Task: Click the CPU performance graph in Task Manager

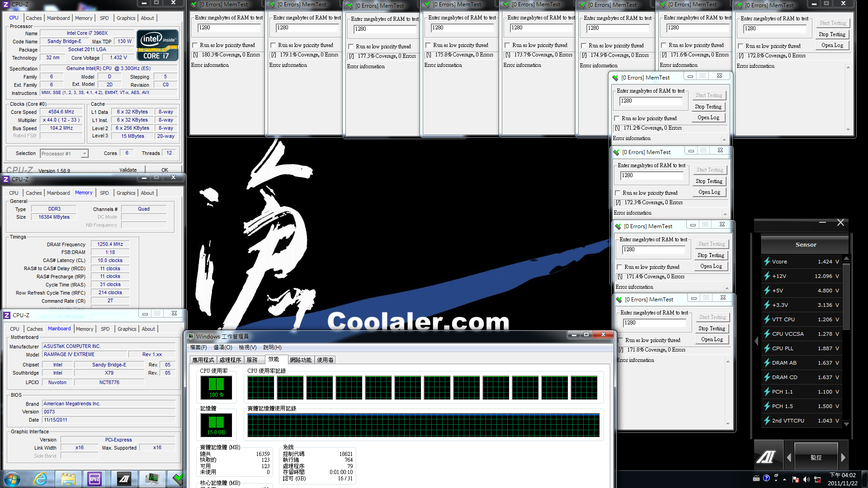Action: 422,388
